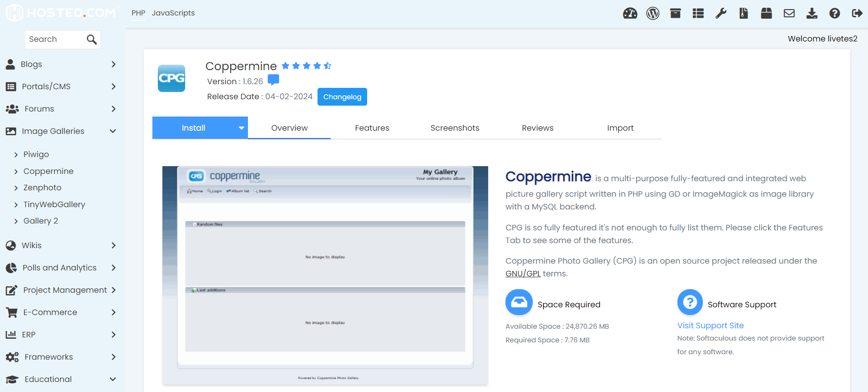Click the logout arrow icon

(857, 13)
